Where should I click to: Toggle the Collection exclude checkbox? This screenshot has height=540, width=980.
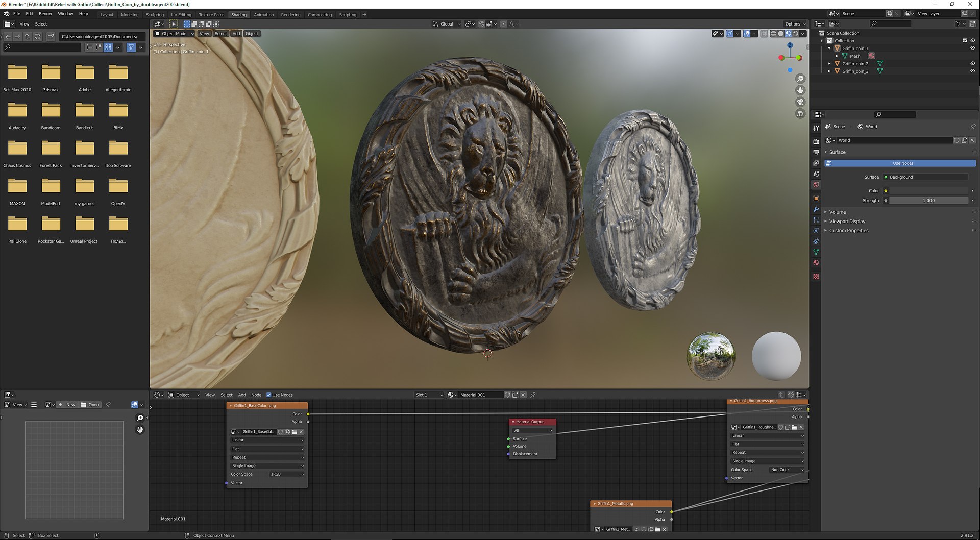click(x=965, y=40)
